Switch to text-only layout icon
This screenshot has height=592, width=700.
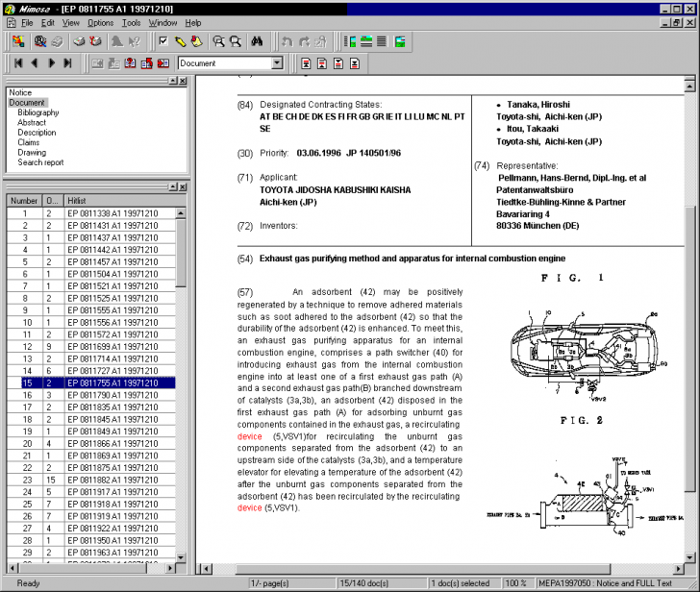click(x=382, y=41)
